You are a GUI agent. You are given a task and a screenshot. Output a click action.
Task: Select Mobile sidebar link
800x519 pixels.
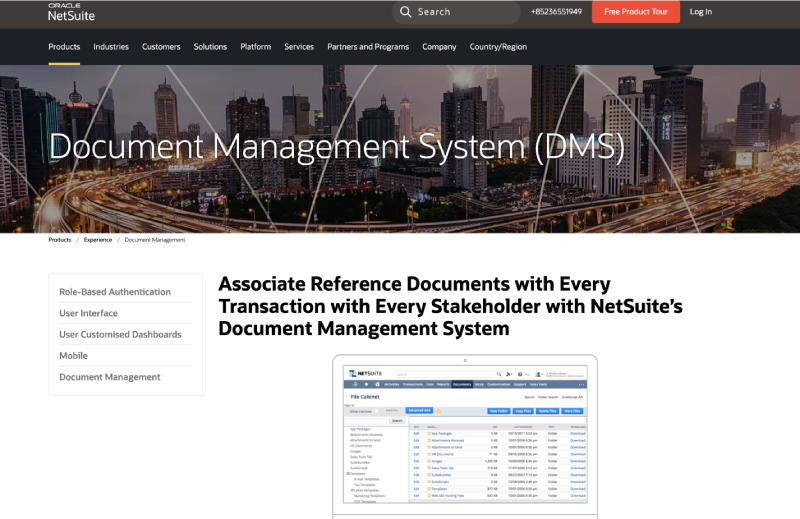point(73,356)
